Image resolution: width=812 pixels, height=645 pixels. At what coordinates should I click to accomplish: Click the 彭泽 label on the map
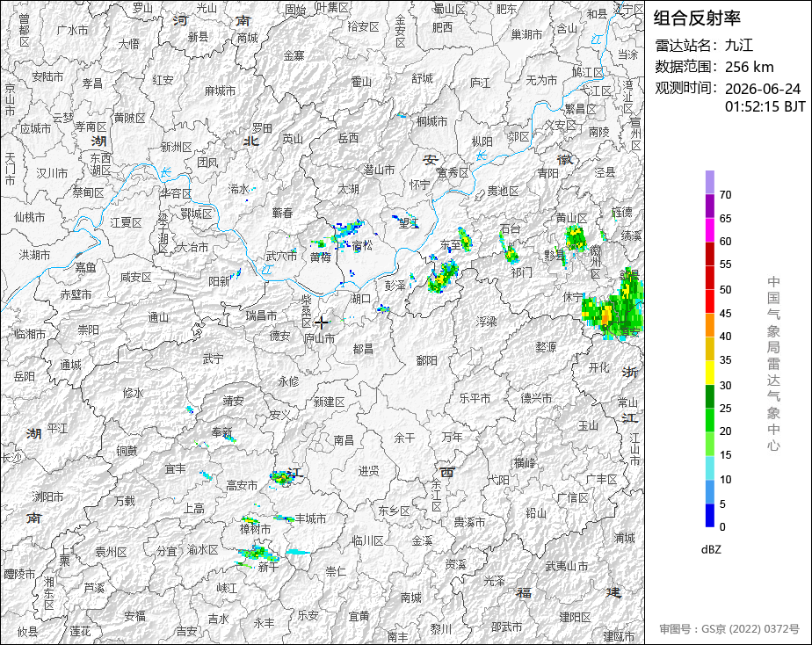[395, 286]
